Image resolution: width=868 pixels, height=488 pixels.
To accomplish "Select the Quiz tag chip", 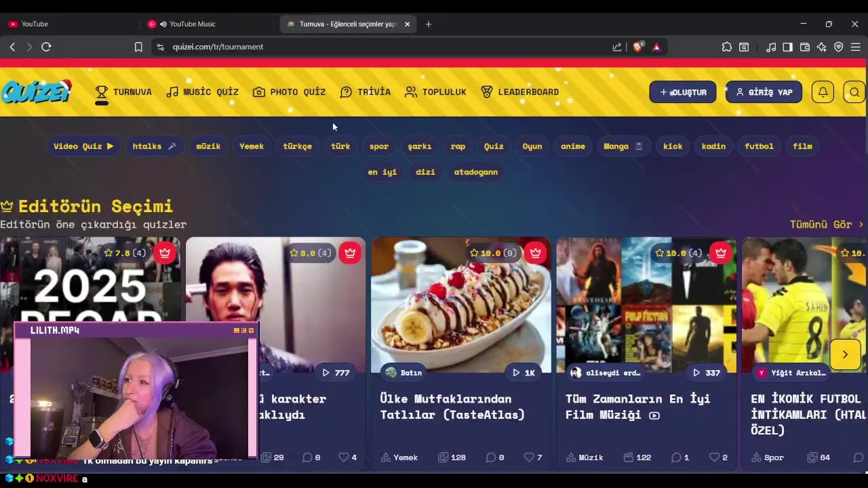I will pyautogui.click(x=494, y=146).
